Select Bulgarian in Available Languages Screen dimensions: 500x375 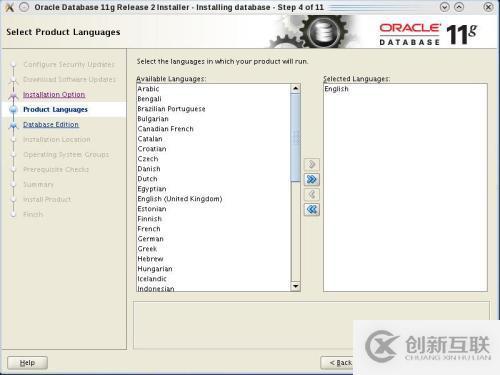pyautogui.click(x=214, y=119)
